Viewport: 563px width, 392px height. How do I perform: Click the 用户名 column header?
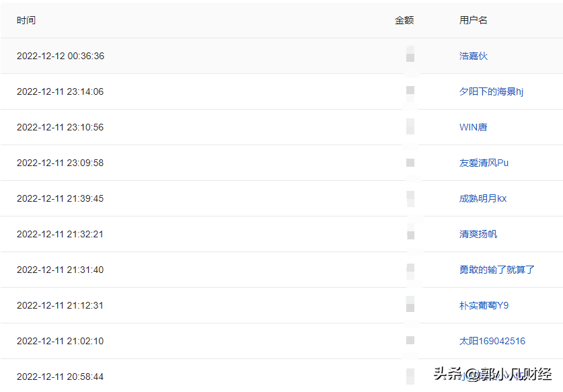pyautogui.click(x=474, y=20)
